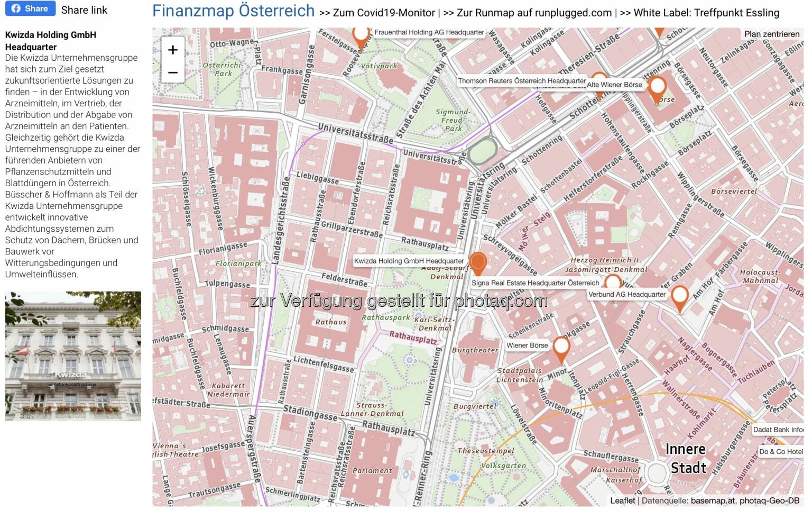812x519 pixels.
Task: Click the Finanzmap Österreich title
Action: click(233, 11)
